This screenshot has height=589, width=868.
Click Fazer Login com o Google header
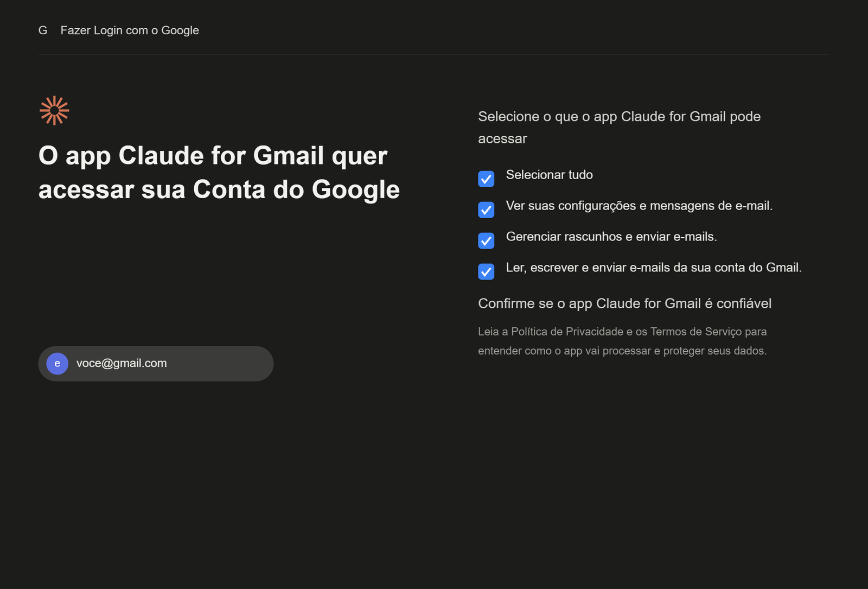pos(130,30)
